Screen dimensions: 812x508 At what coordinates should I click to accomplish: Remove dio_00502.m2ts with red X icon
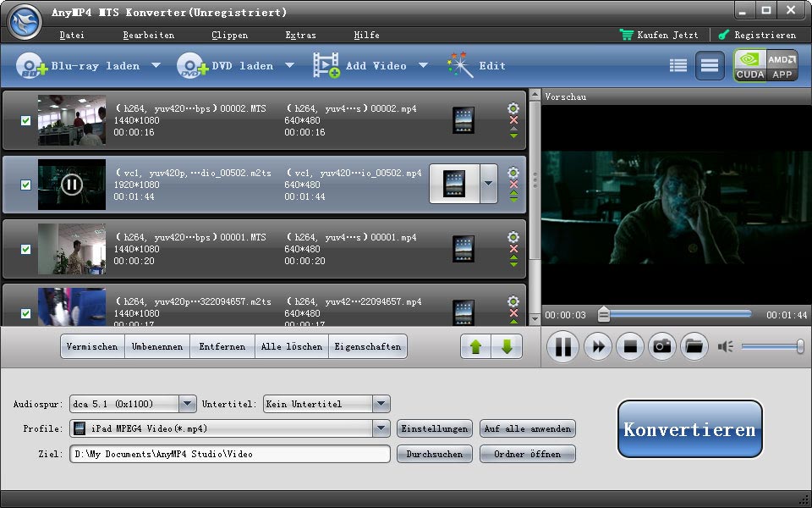(x=513, y=185)
